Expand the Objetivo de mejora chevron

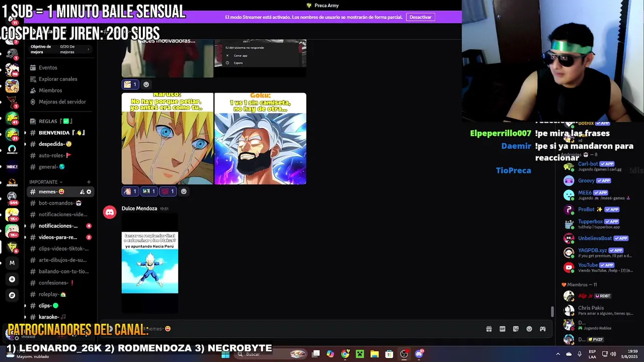pyautogui.click(x=89, y=49)
